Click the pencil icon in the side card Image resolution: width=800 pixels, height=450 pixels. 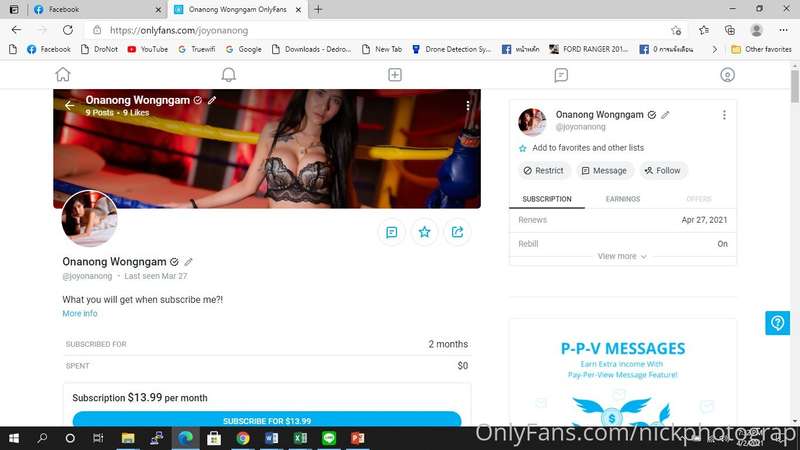tap(665, 115)
